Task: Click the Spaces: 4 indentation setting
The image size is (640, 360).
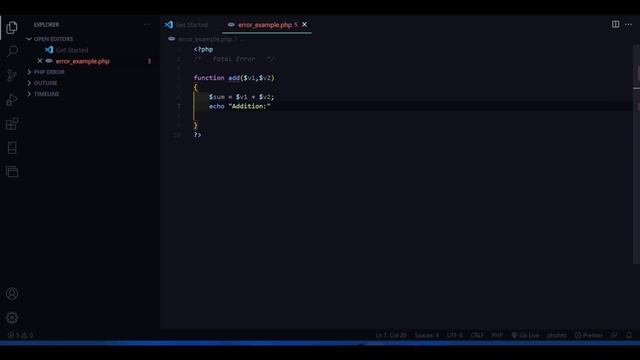Action: [427, 335]
